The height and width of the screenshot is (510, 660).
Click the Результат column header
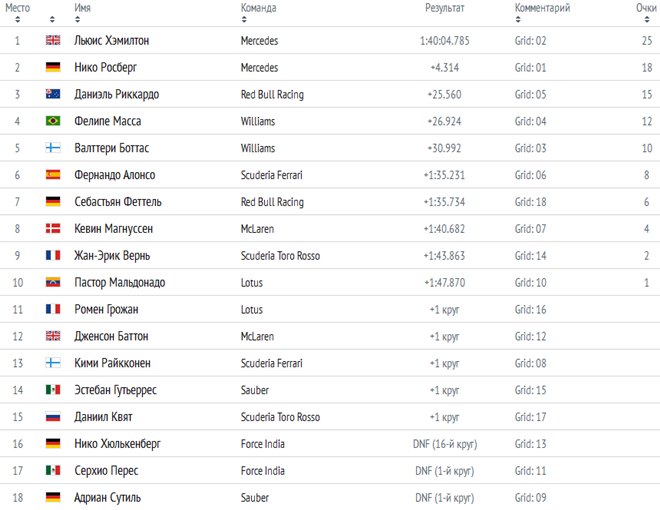pyautogui.click(x=444, y=8)
